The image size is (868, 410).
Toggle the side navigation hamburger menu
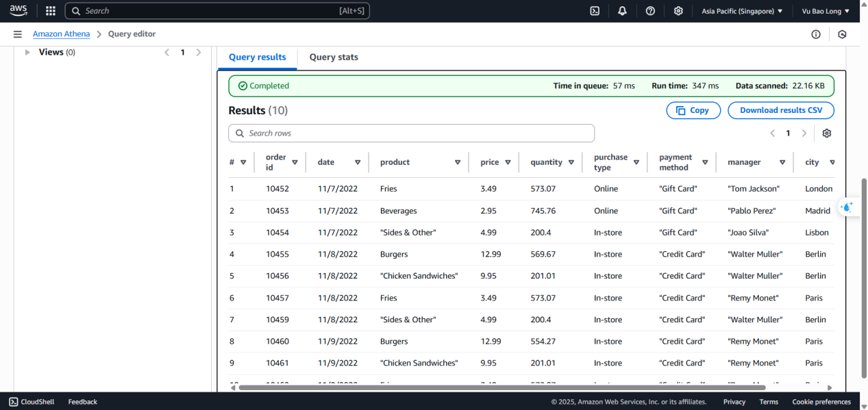click(17, 34)
